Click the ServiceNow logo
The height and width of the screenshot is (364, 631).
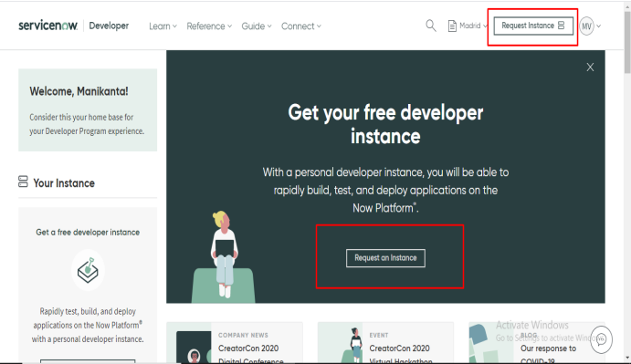coord(47,26)
